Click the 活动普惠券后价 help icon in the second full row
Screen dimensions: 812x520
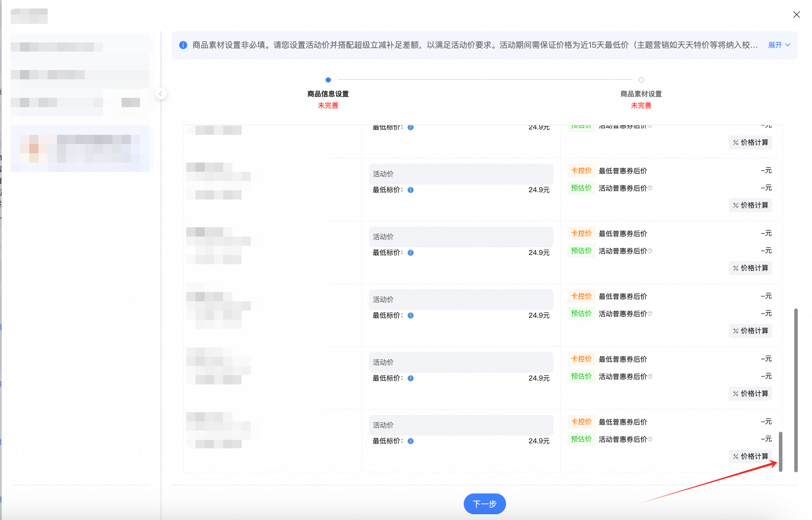point(650,251)
